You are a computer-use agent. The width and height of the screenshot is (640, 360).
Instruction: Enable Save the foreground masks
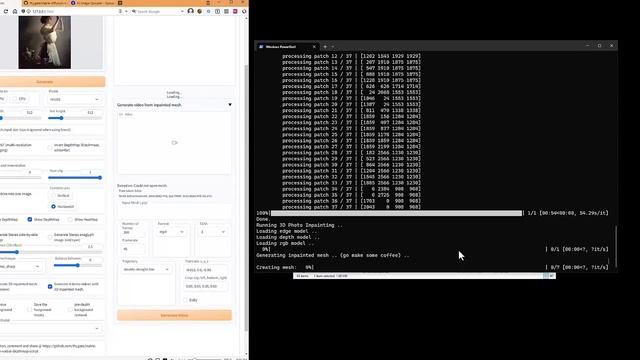[29, 310]
